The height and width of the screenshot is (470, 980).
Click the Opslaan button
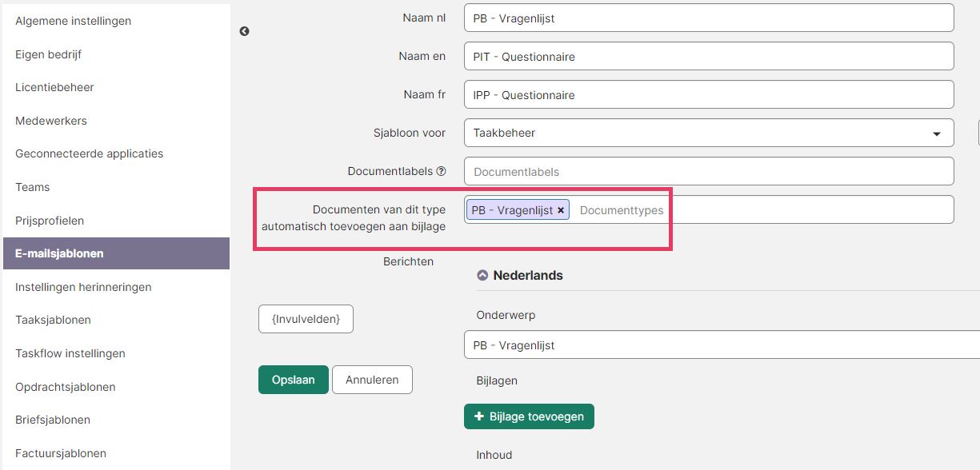pos(294,380)
